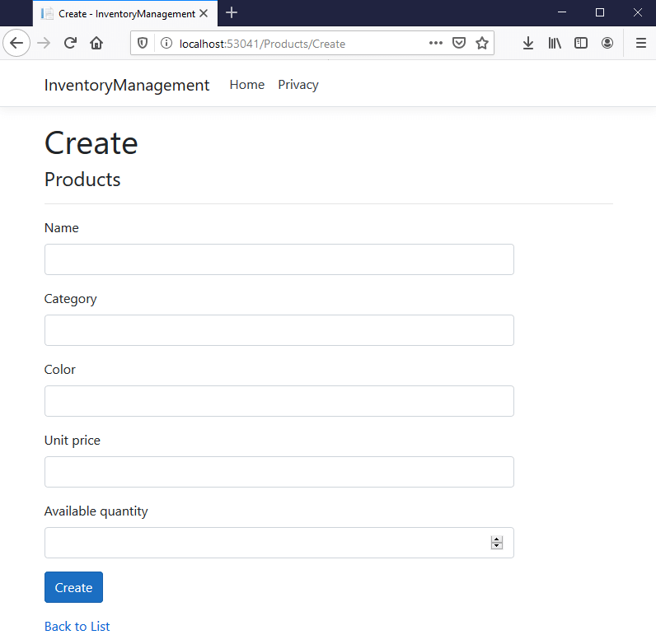Click into the Name input field
Screen dimensions: 656x644
click(x=279, y=259)
